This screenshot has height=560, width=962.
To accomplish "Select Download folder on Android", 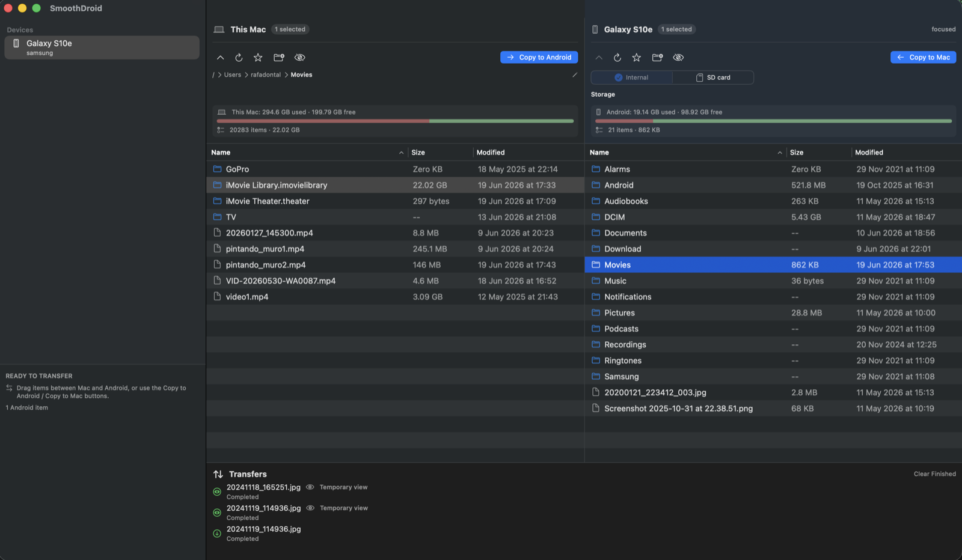I will [773, 249].
